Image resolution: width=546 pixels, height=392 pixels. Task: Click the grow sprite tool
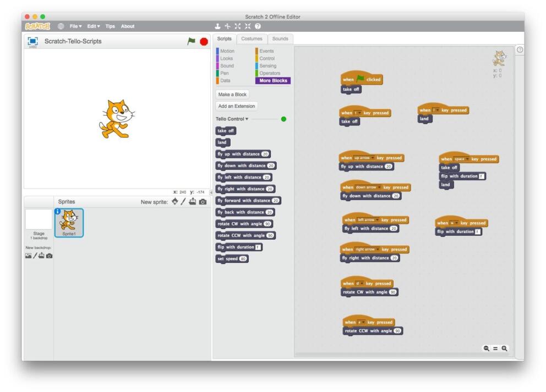[238, 25]
